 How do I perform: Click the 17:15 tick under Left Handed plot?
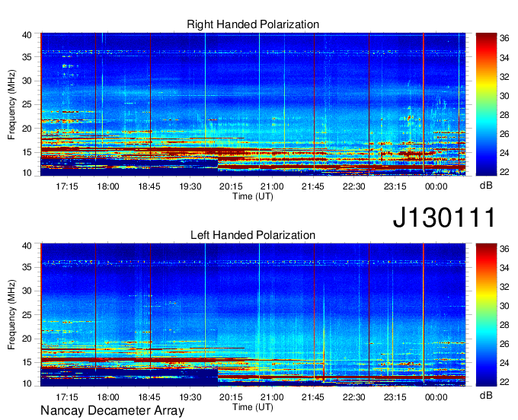67,397
